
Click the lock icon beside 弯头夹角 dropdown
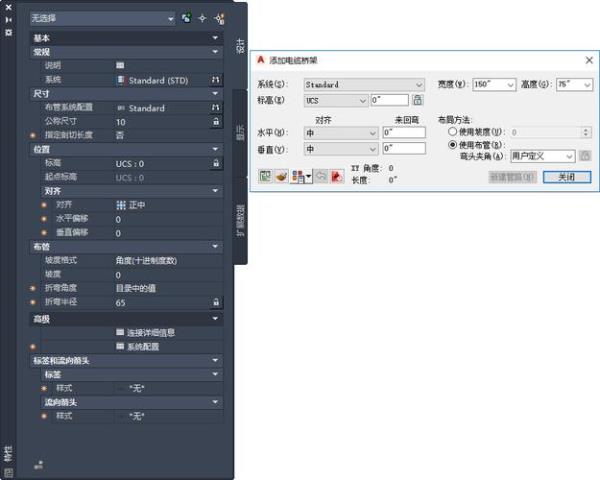(x=585, y=156)
